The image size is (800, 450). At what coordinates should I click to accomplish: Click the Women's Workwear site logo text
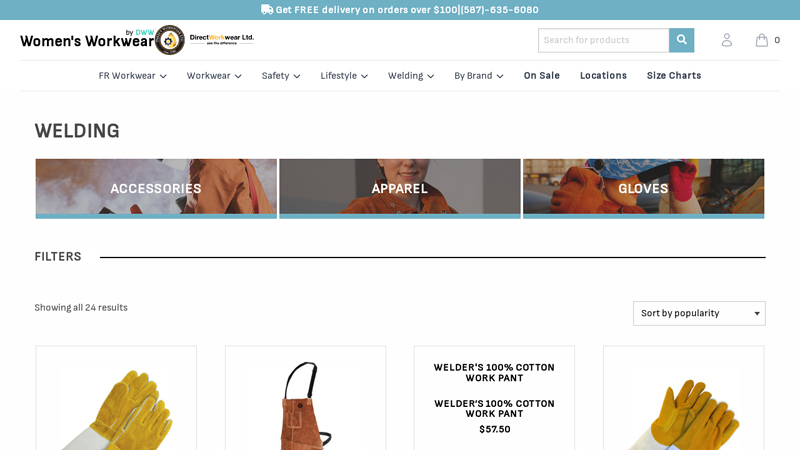(87, 41)
